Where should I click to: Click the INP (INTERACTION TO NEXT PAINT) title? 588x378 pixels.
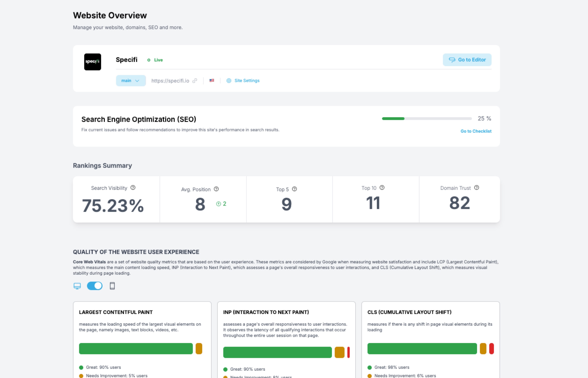click(x=266, y=312)
